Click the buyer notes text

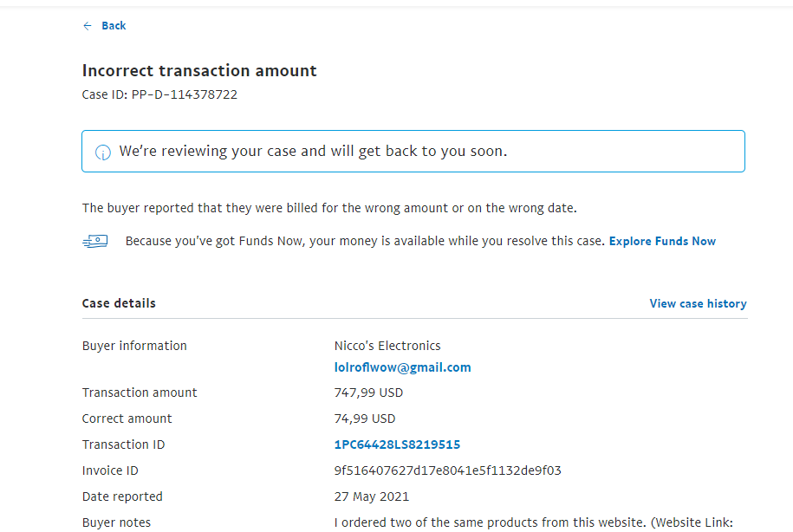(533, 523)
